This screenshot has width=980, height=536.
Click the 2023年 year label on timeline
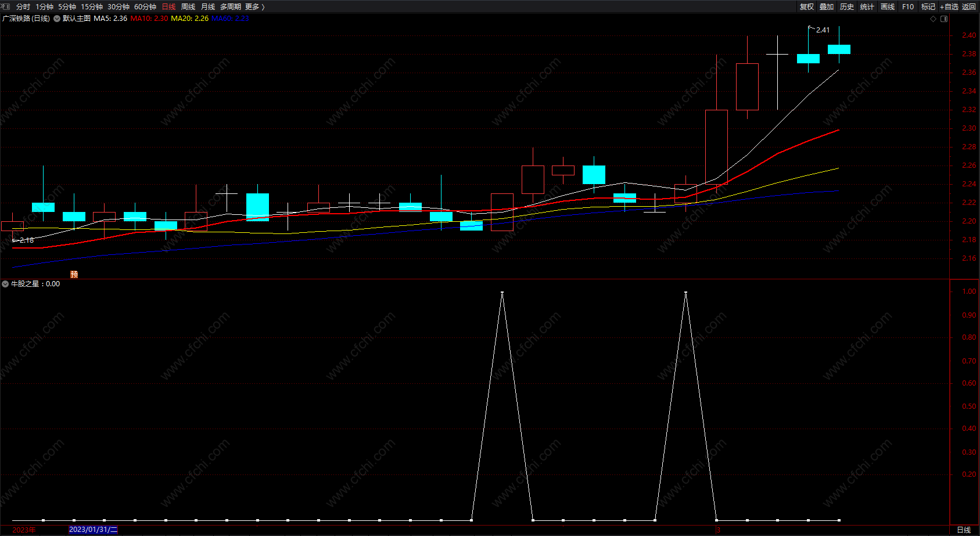click(24, 530)
